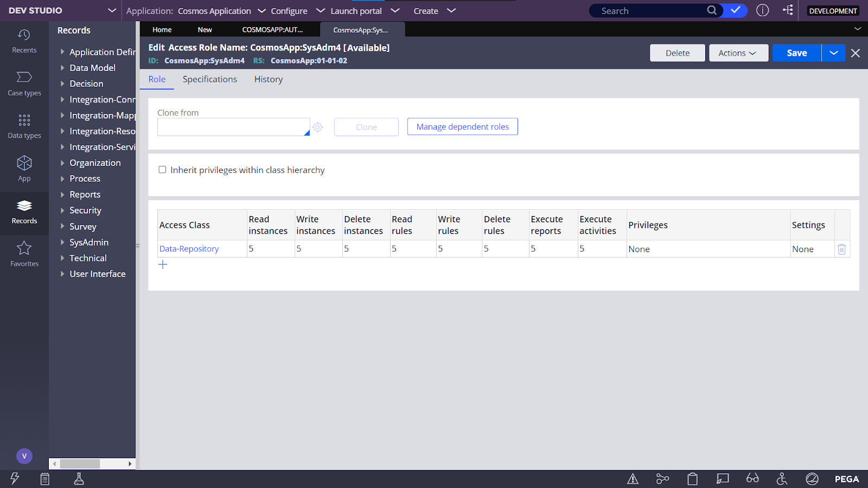868x488 pixels.
Task: Open the chat bubble icon in the footer
Action: (723, 479)
